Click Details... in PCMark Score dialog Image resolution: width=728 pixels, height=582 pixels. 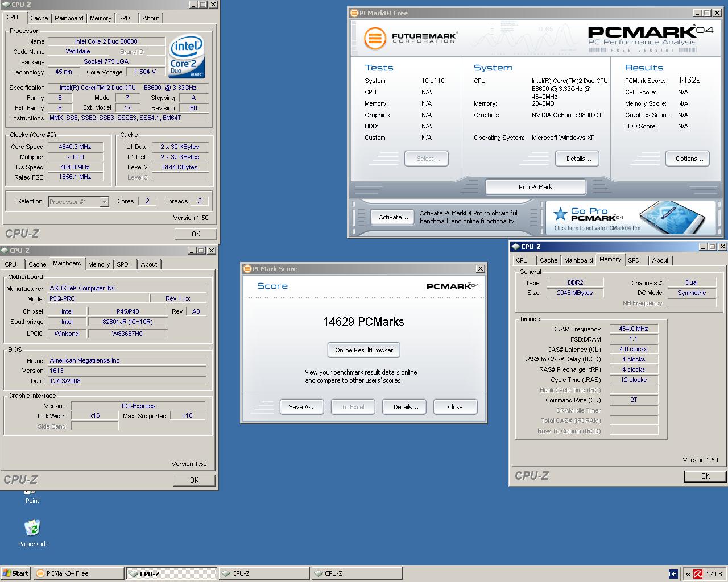coord(406,407)
